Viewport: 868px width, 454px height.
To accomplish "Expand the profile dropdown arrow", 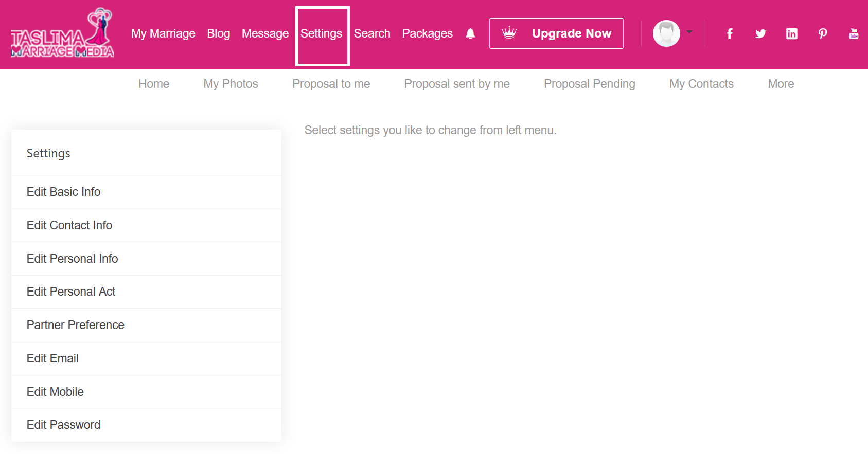I will (689, 32).
